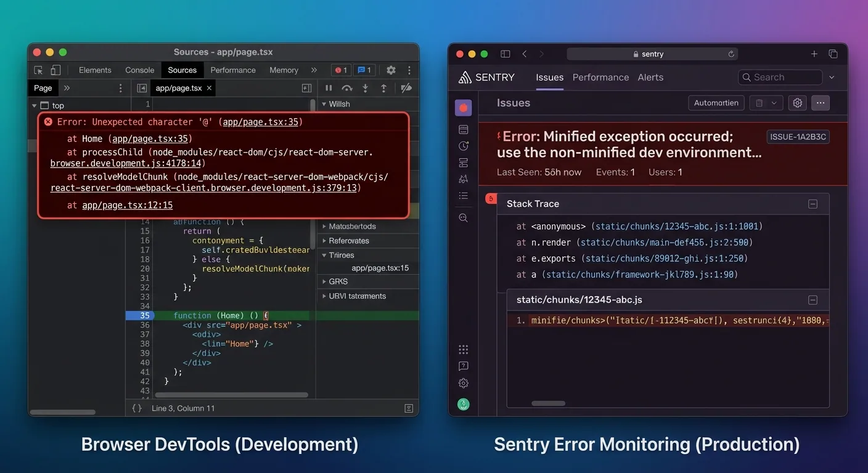The height and width of the screenshot is (473, 868).
Task: Switch to the Elements tab
Action: click(95, 70)
